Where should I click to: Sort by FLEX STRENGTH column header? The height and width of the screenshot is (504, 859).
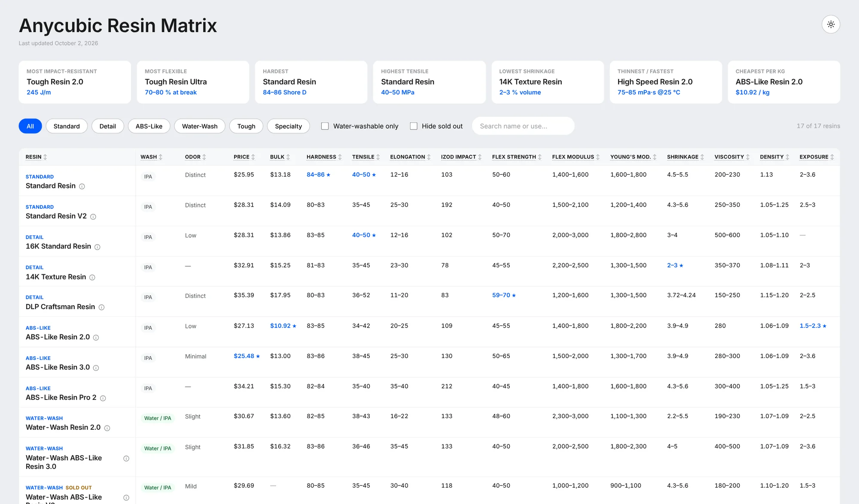point(517,157)
